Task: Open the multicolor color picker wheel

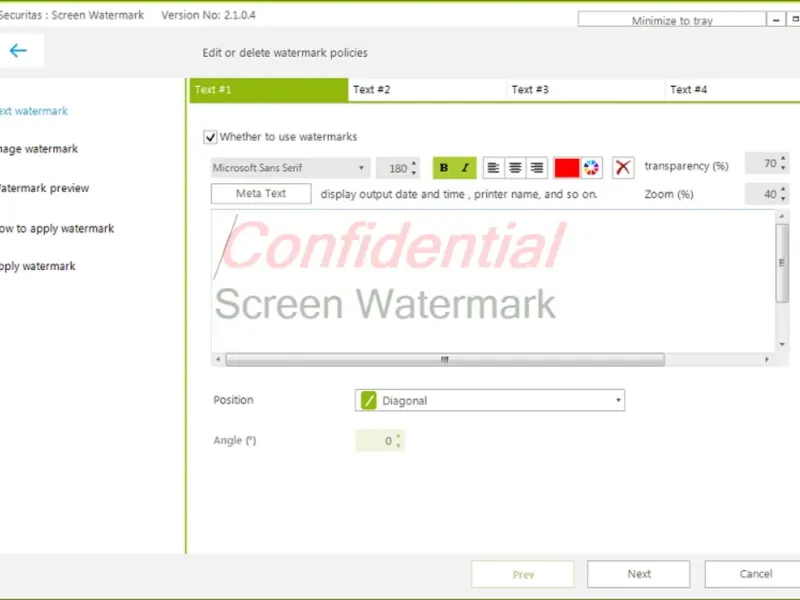Action: (x=591, y=168)
